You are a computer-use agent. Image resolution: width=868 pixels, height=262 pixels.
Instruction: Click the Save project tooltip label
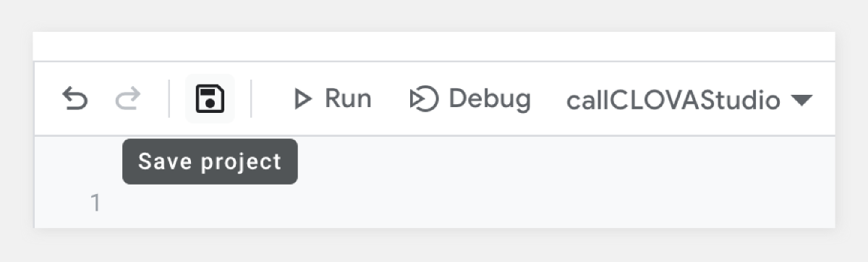pyautogui.click(x=210, y=161)
